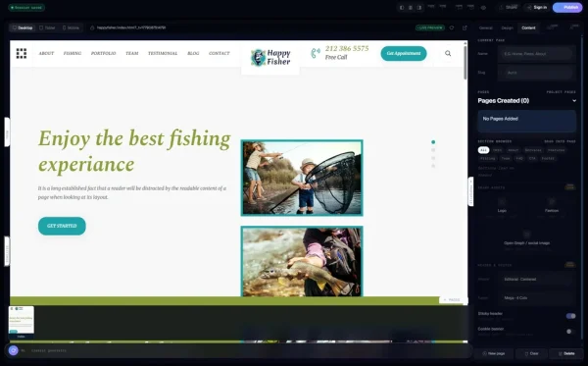Select the Mobile viewport tab
This screenshot has height=366, width=588.
[x=71, y=27]
